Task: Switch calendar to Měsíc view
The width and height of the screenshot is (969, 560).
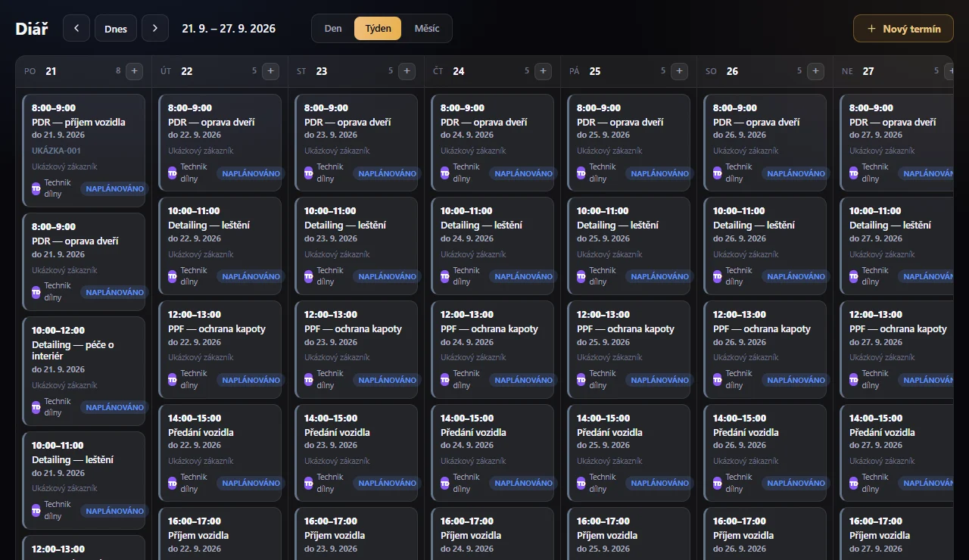Action: coord(426,29)
